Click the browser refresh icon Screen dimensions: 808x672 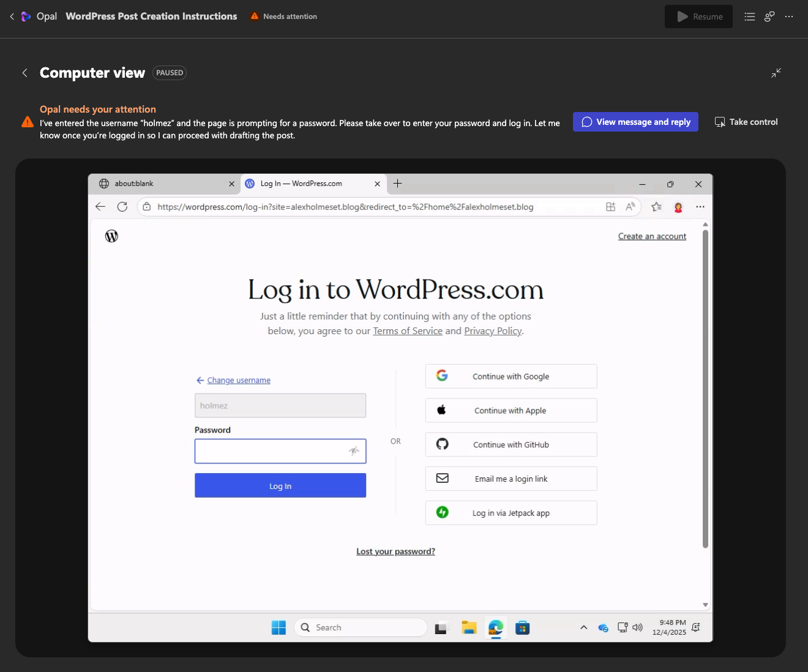pos(122,207)
